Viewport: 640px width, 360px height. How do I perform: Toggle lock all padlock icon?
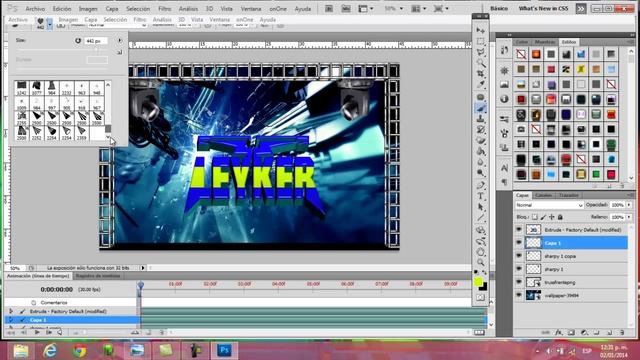point(560,217)
